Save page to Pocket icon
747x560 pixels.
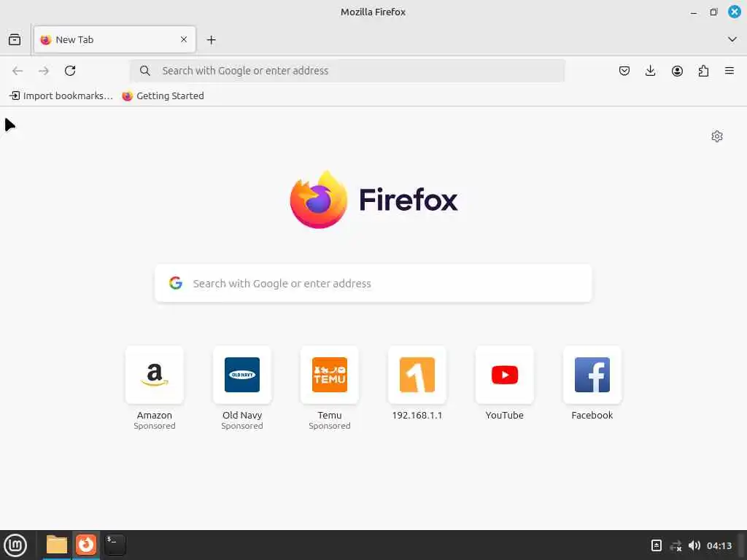point(624,71)
